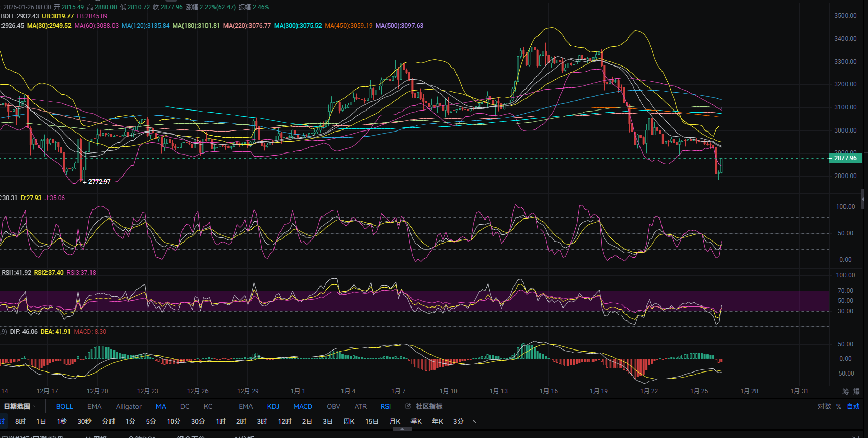Close the timeframe bar with the X icon
868x438 pixels.
tap(474, 421)
